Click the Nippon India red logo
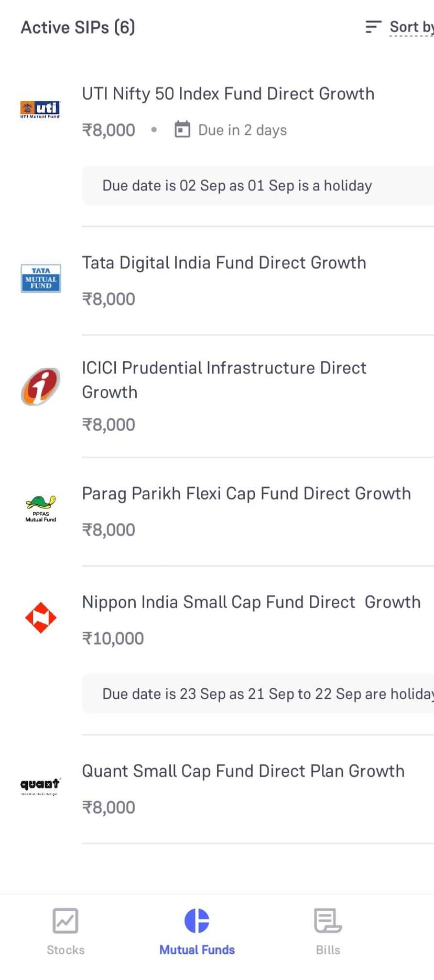 tap(40, 617)
